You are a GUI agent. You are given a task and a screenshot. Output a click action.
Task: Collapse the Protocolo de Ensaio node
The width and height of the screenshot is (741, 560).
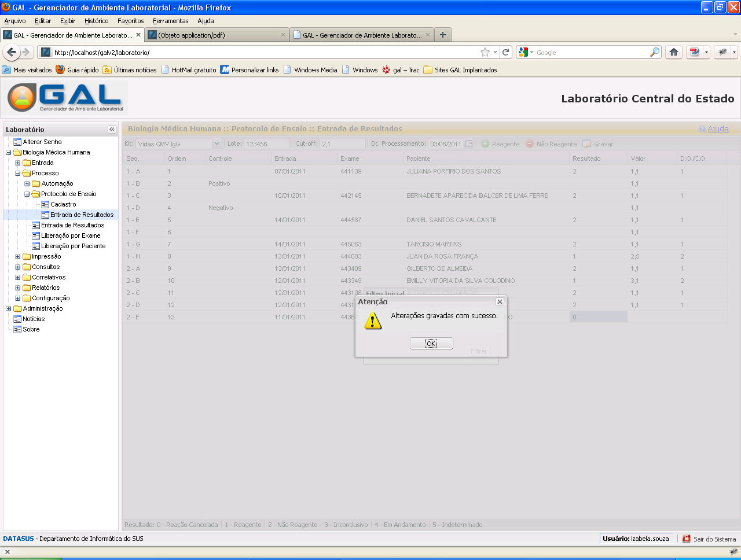[27, 194]
